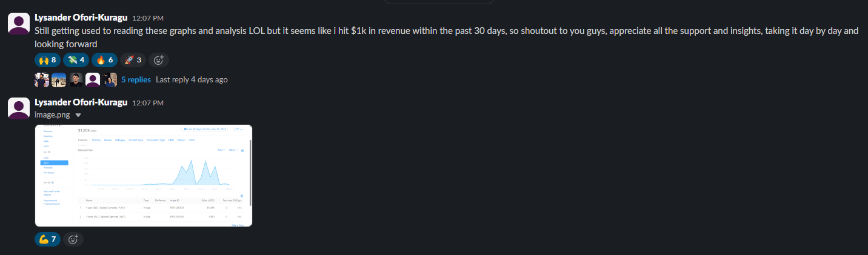The width and height of the screenshot is (868, 255).
Task: Toggle the flexed bicep reaction on image
Action: pyautogui.click(x=47, y=239)
